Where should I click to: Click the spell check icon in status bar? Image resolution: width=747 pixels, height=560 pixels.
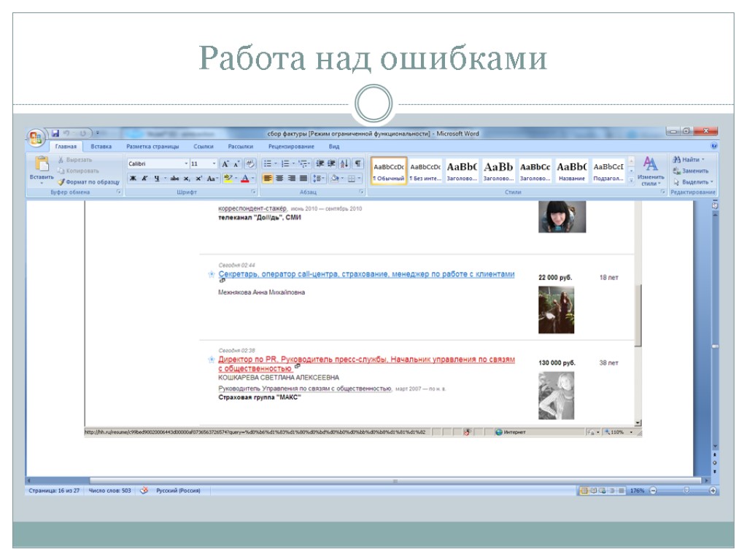point(144,490)
